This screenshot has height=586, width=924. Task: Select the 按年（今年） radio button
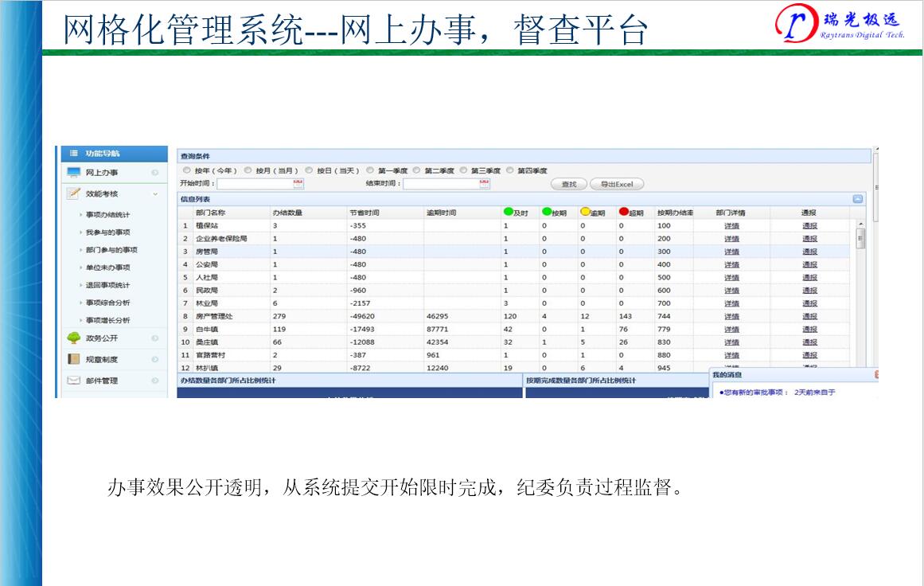click(x=187, y=170)
